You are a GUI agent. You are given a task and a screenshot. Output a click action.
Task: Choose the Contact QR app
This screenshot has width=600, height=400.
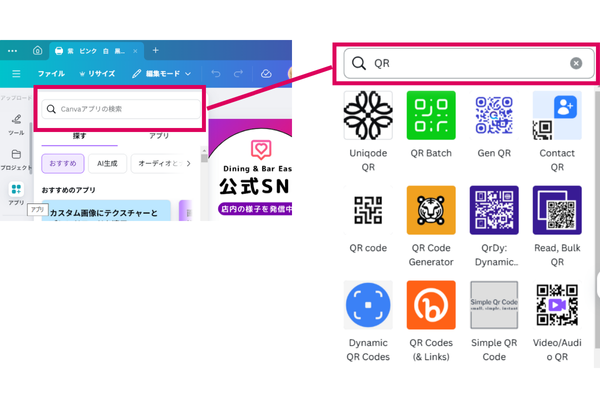[557, 116]
